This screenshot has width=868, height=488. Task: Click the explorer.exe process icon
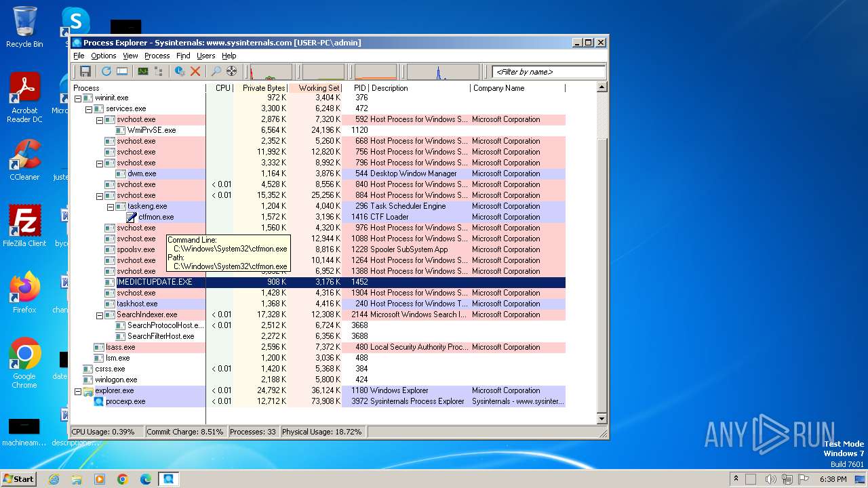(88, 390)
